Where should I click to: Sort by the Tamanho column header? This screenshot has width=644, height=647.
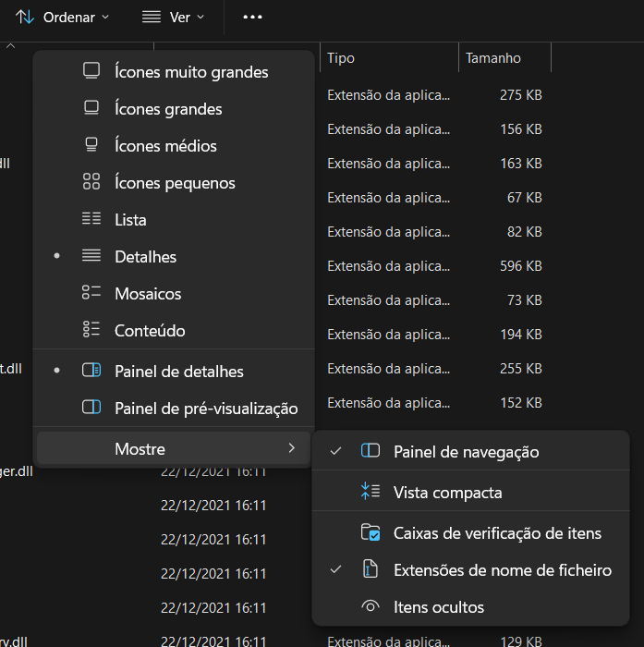(x=504, y=57)
